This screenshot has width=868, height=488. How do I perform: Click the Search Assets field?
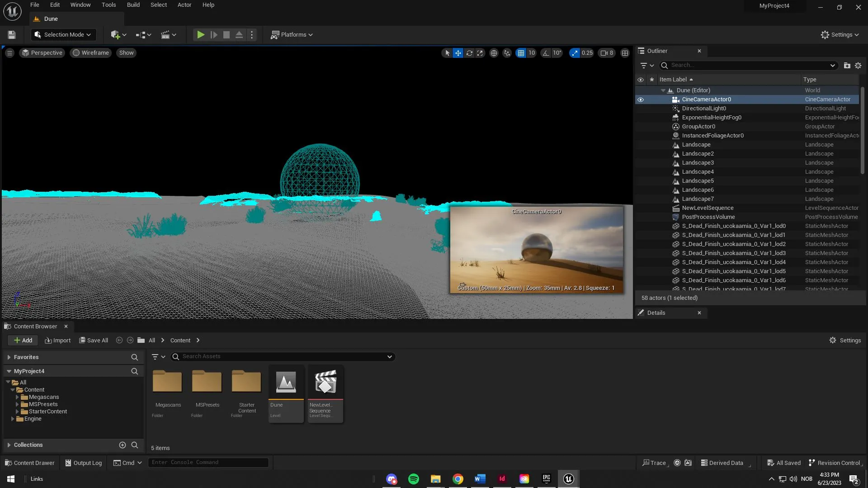click(283, 357)
